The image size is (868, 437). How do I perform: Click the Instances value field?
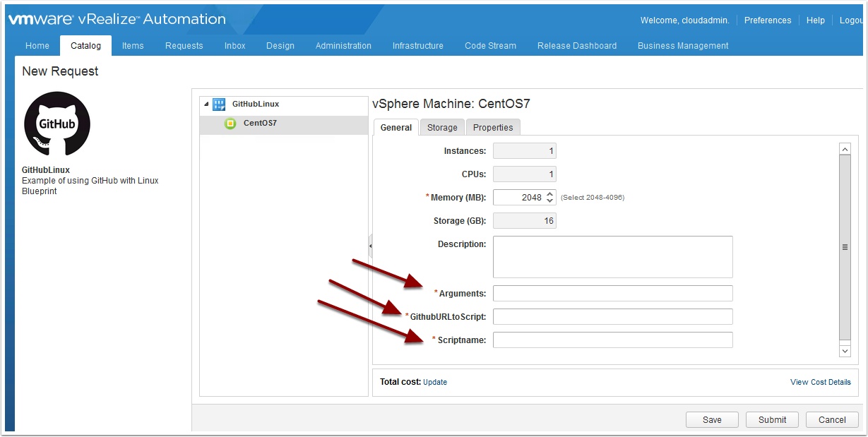(525, 151)
